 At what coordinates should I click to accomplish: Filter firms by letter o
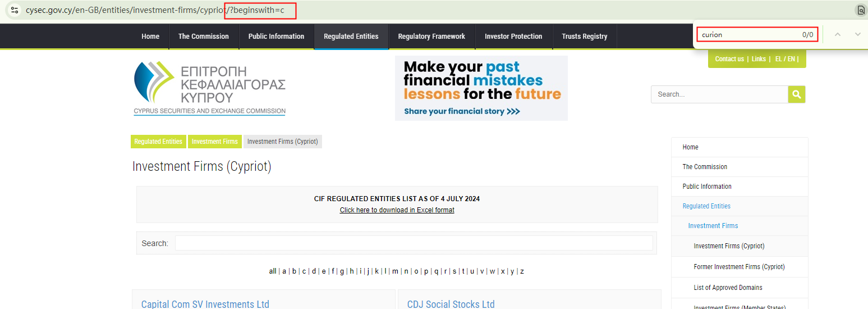pos(416,271)
